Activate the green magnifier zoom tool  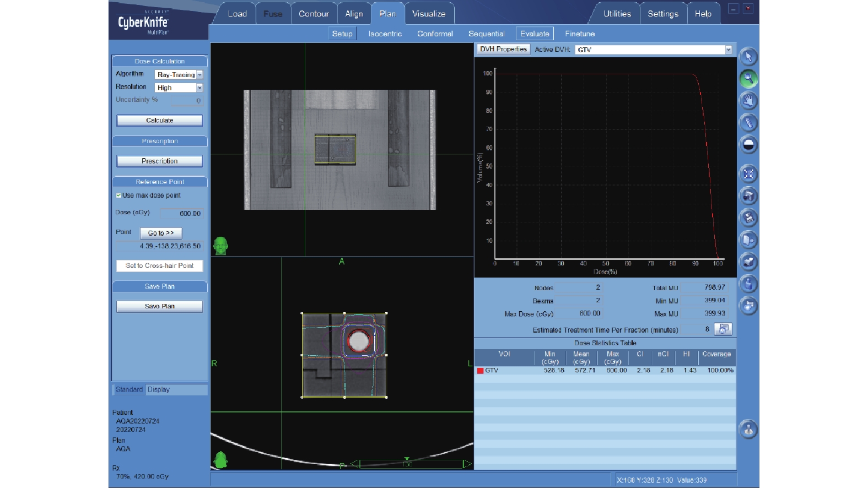click(748, 79)
